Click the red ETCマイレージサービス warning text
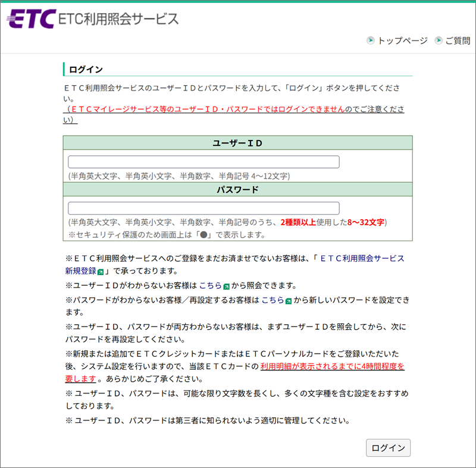Screen dimensions: 476x468 (x=208, y=109)
